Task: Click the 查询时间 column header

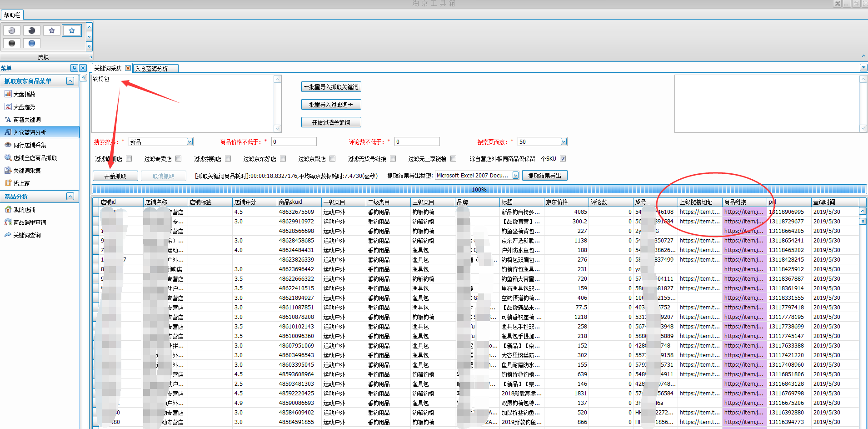Action: (835, 202)
